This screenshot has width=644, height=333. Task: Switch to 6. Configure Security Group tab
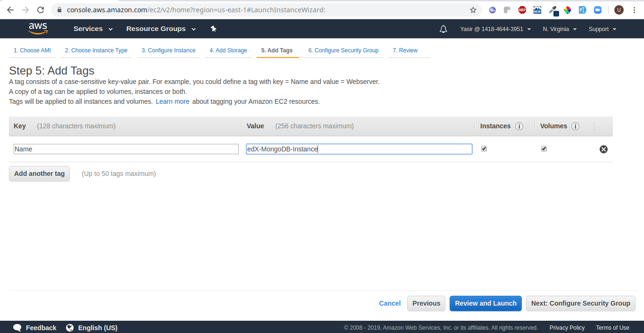[343, 50]
